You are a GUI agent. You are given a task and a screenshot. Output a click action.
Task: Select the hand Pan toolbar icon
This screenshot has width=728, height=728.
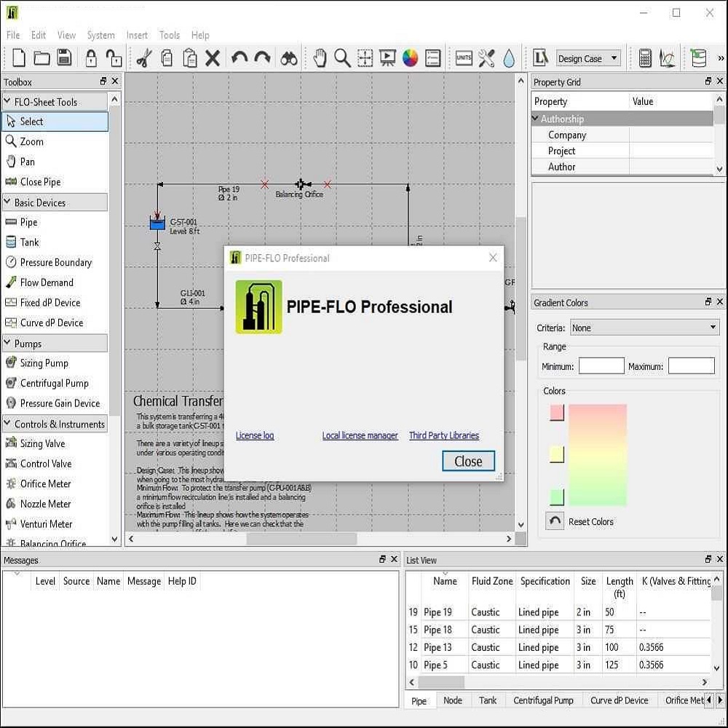(x=320, y=58)
